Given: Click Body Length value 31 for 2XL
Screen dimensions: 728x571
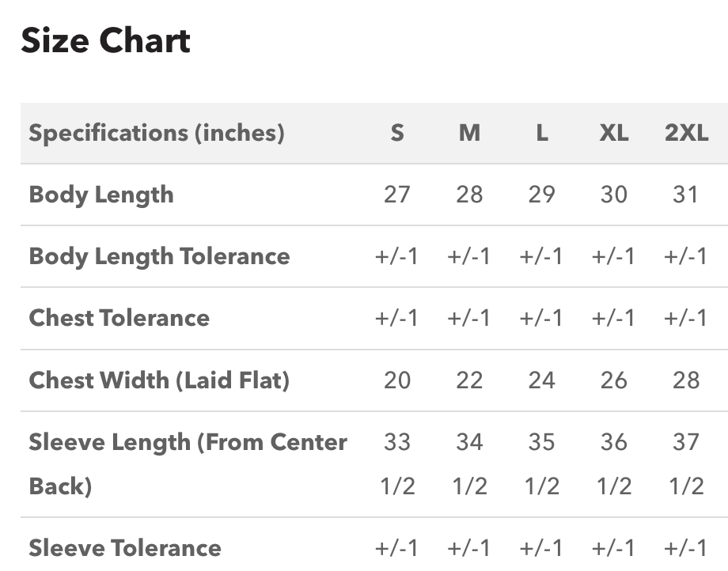Looking at the screenshot, I should pos(686,195).
